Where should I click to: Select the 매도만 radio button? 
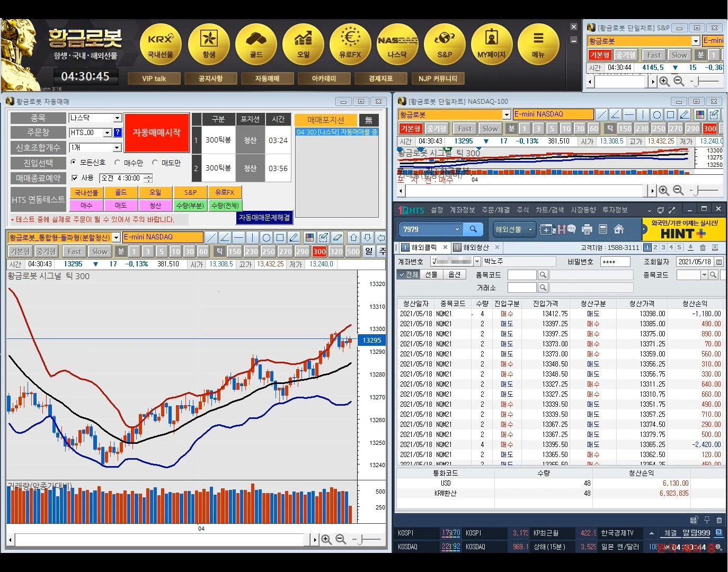pyautogui.click(x=155, y=163)
